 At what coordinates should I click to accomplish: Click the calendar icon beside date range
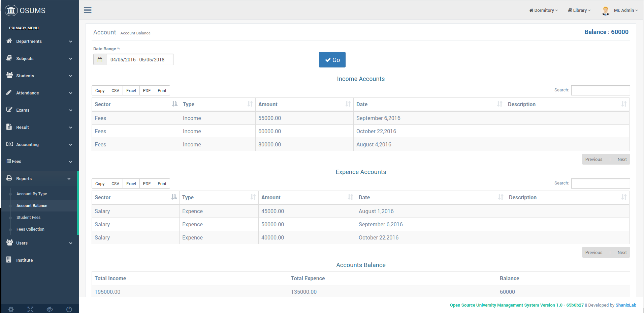tap(100, 60)
